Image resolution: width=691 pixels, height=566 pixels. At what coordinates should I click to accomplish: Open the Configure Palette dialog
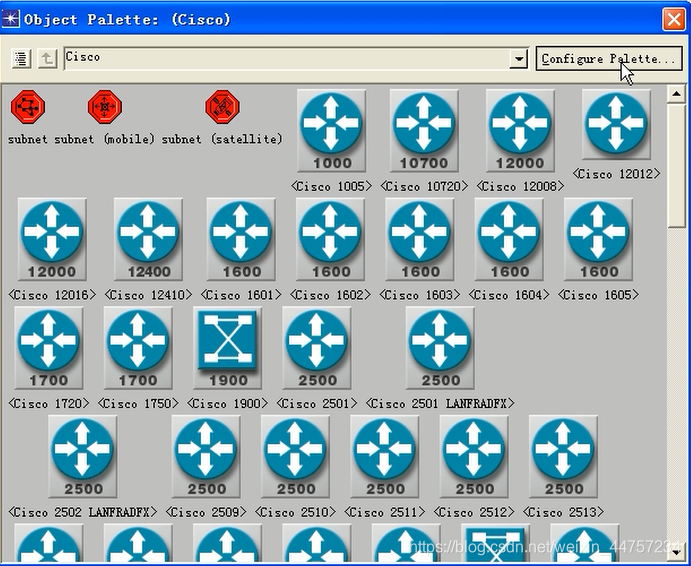[609, 59]
